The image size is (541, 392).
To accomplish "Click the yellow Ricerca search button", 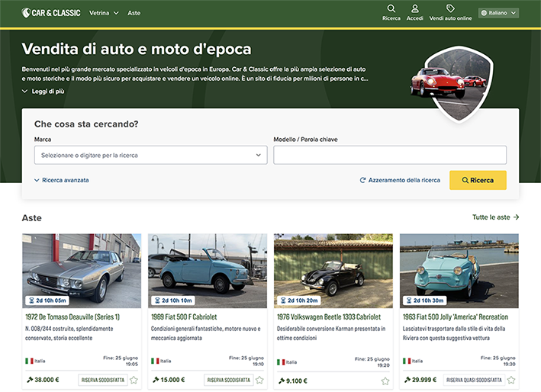I will tap(478, 180).
